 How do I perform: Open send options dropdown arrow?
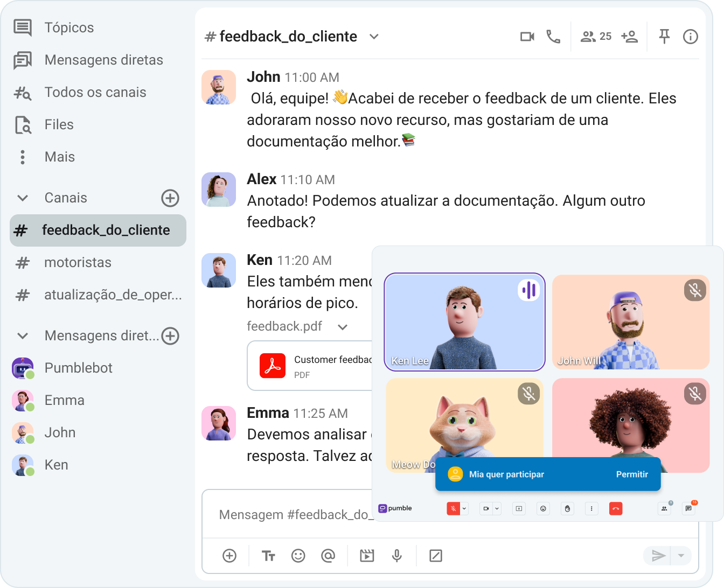(x=681, y=556)
